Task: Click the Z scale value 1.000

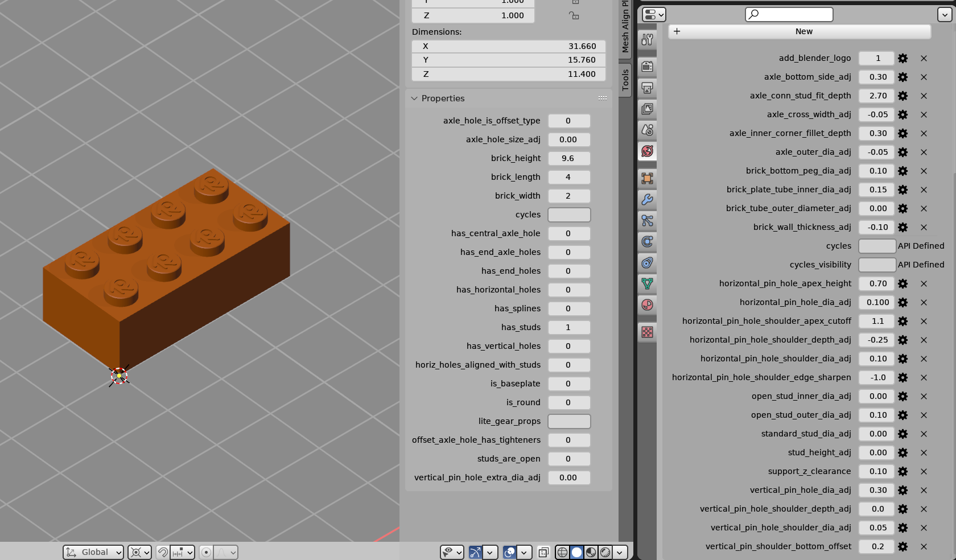Action: [473, 15]
